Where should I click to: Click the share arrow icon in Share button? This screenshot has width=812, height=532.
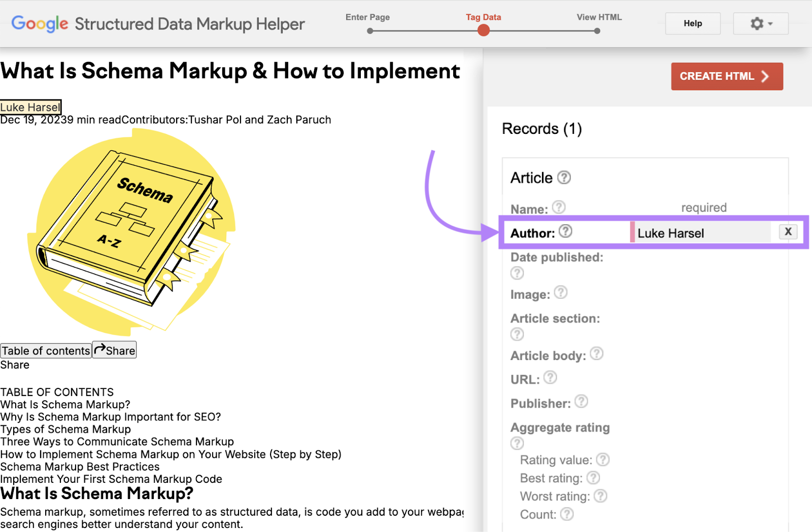click(x=100, y=348)
